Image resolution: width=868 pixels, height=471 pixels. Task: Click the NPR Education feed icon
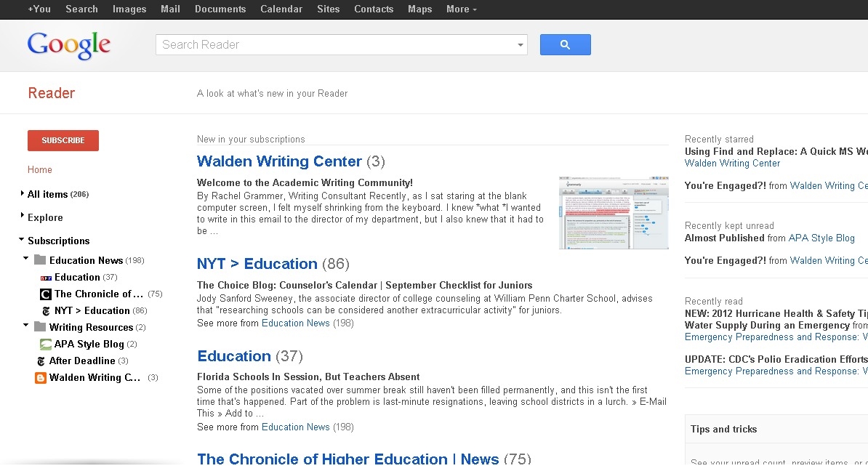[x=46, y=278]
